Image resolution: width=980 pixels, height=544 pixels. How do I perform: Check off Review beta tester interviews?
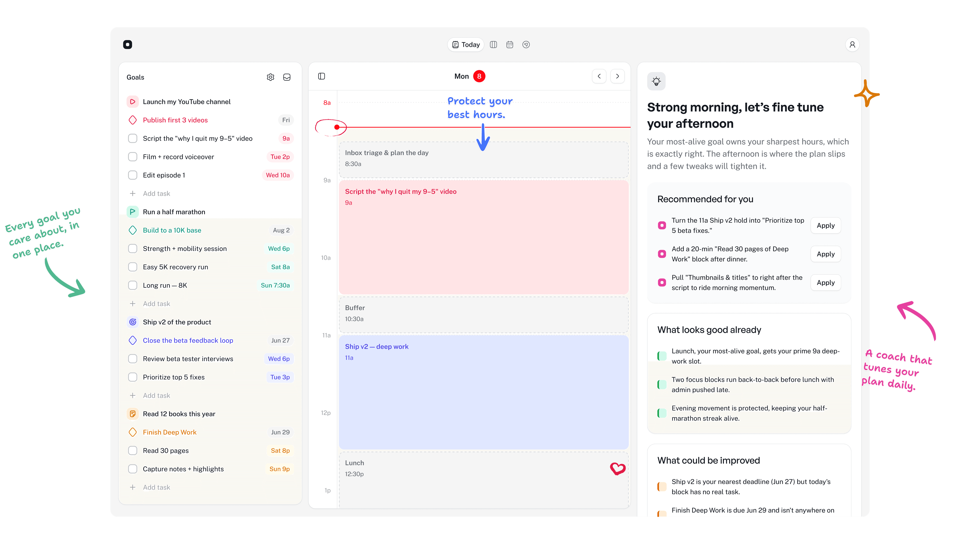(132, 359)
